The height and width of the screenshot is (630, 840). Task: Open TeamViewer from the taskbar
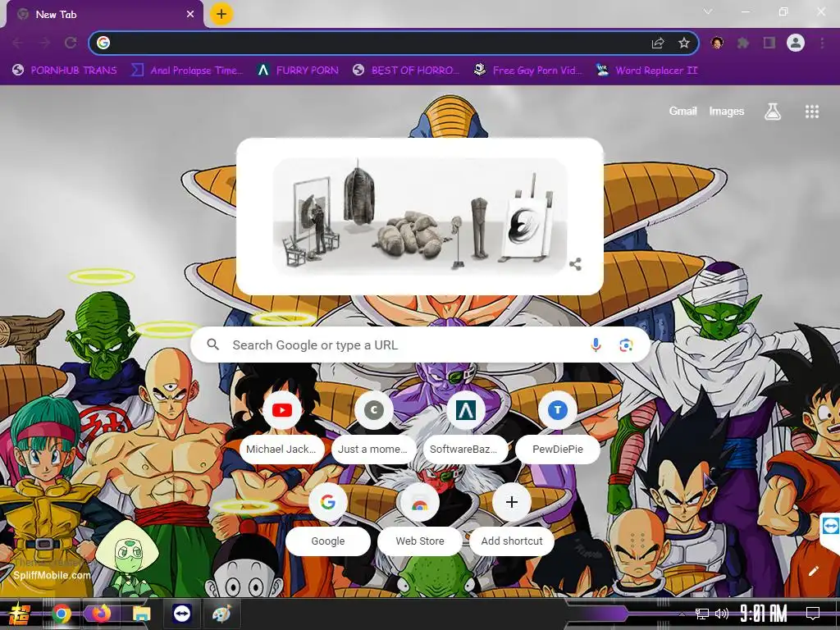click(181, 614)
